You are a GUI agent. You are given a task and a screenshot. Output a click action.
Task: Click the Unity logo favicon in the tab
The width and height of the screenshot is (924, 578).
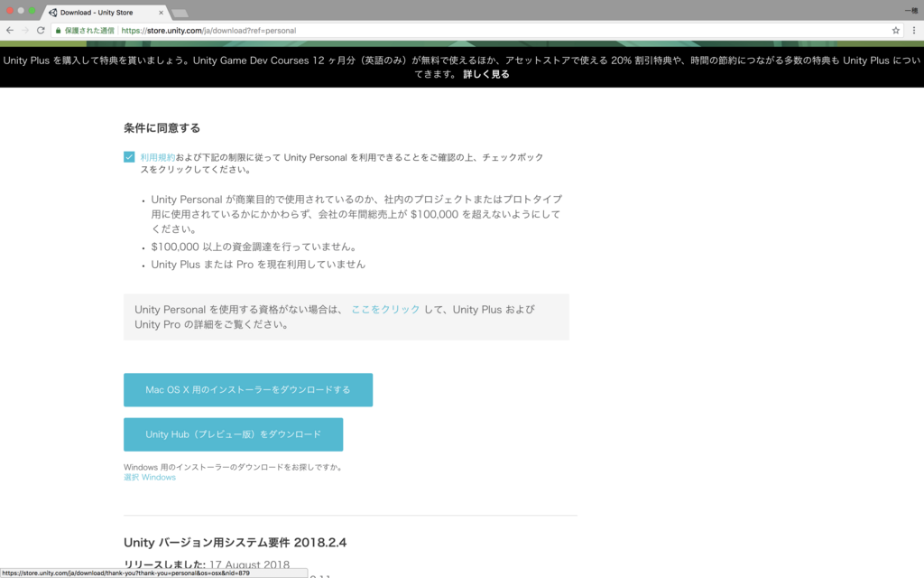pos(53,13)
